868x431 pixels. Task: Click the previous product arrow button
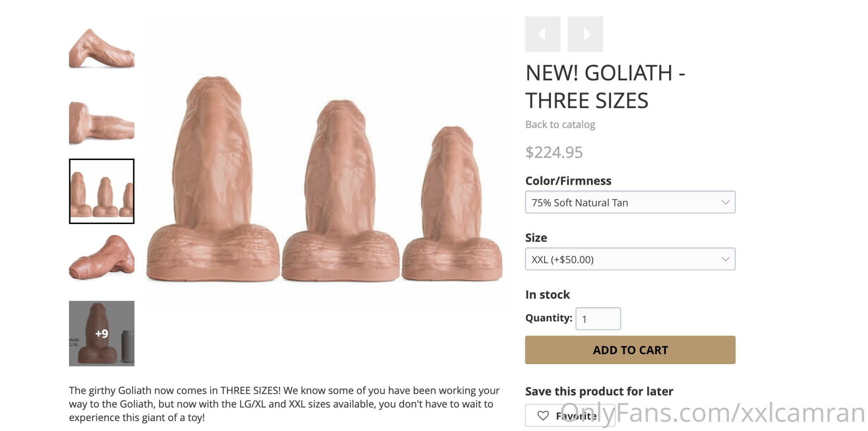point(542,34)
